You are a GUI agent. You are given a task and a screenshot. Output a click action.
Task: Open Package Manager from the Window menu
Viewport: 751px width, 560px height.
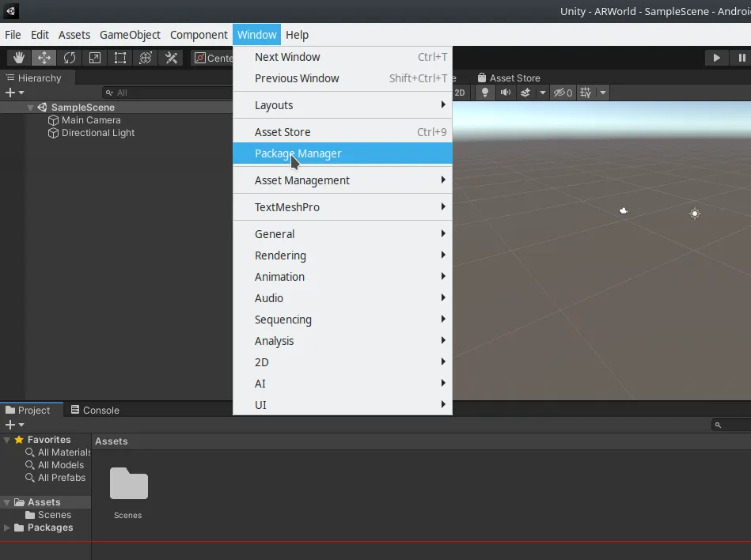[343, 153]
